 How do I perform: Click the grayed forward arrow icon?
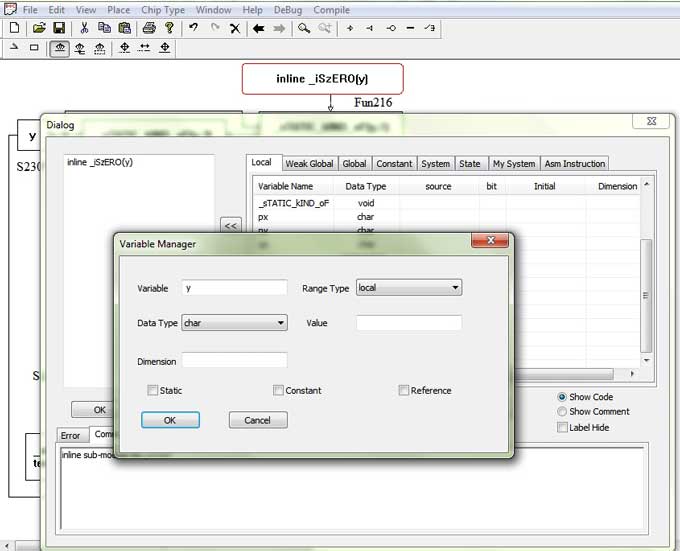[279, 29]
